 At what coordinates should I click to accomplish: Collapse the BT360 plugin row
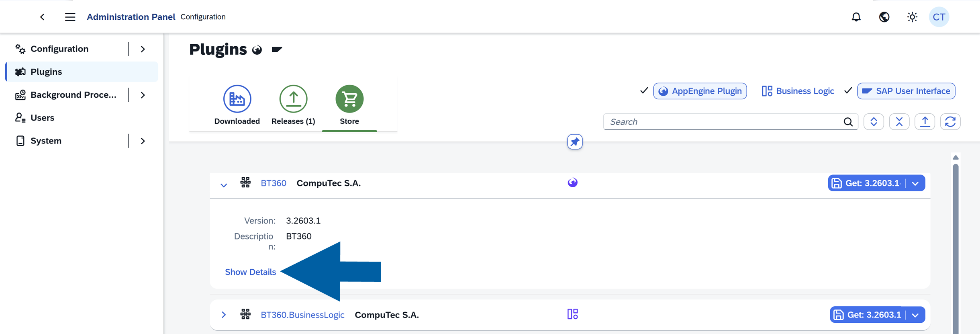224,185
